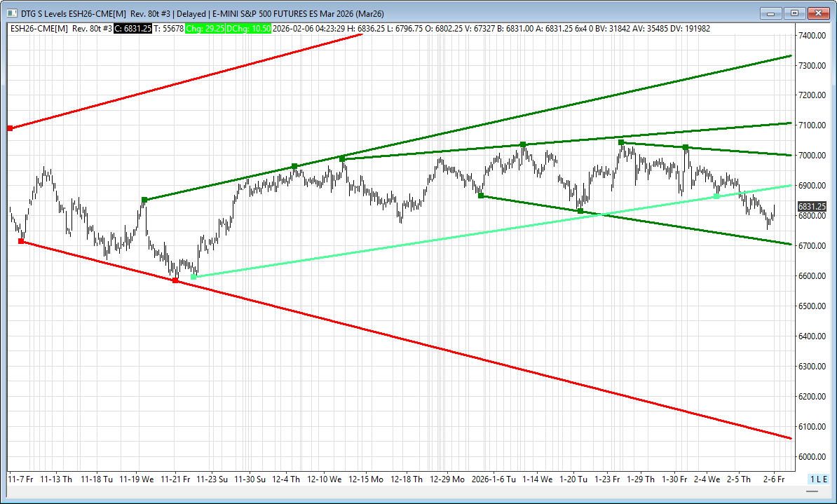Click light green anchor above 2-4 We date

click(x=716, y=196)
